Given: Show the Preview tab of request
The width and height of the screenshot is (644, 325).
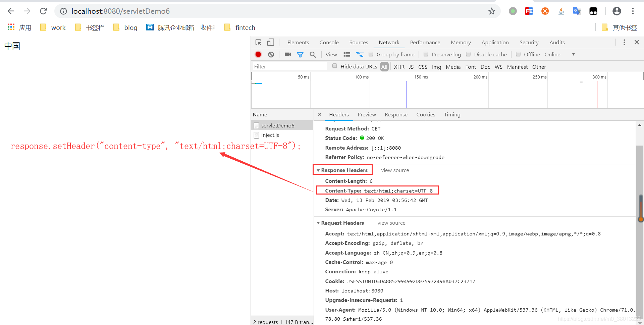Looking at the screenshot, I should (x=367, y=114).
